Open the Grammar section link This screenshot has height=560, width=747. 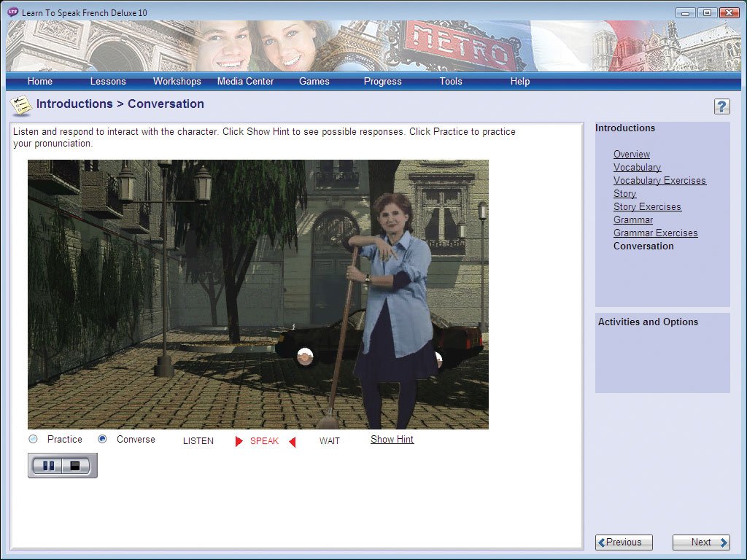pyautogui.click(x=632, y=219)
